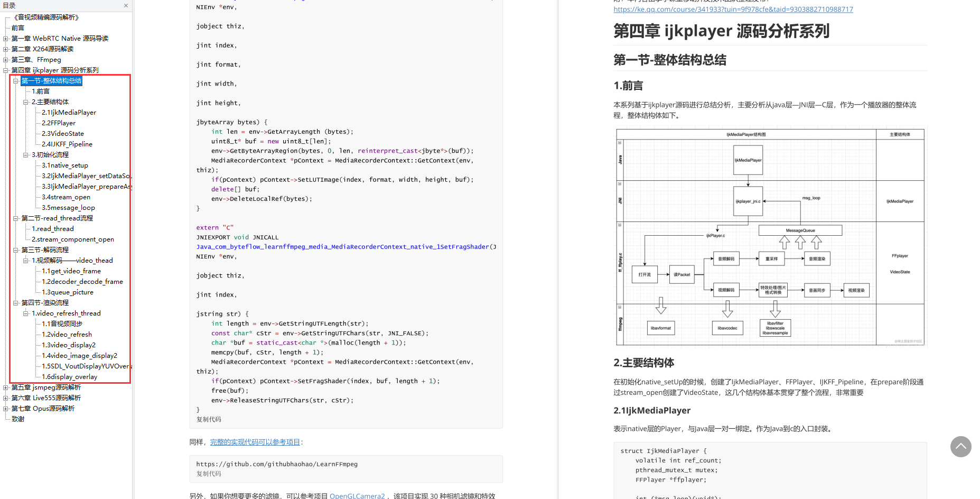Screen dimensions: 980x499
Task: Open 1.3queue_picture entry
Action: pos(68,292)
